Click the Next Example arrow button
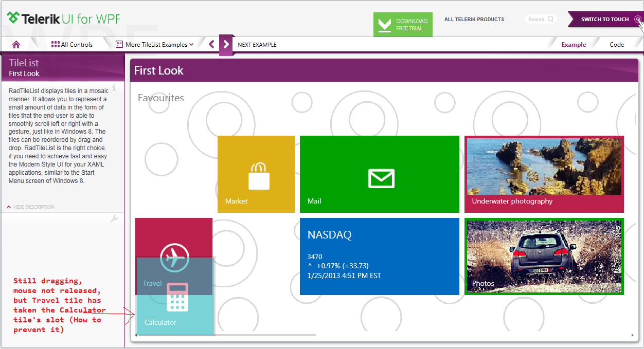Screen dimensions: 644x349 tap(226, 45)
